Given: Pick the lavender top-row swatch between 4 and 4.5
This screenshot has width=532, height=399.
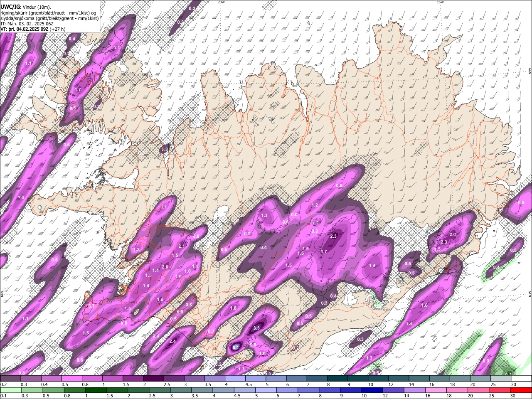Looking at the screenshot, I should click(235, 378).
